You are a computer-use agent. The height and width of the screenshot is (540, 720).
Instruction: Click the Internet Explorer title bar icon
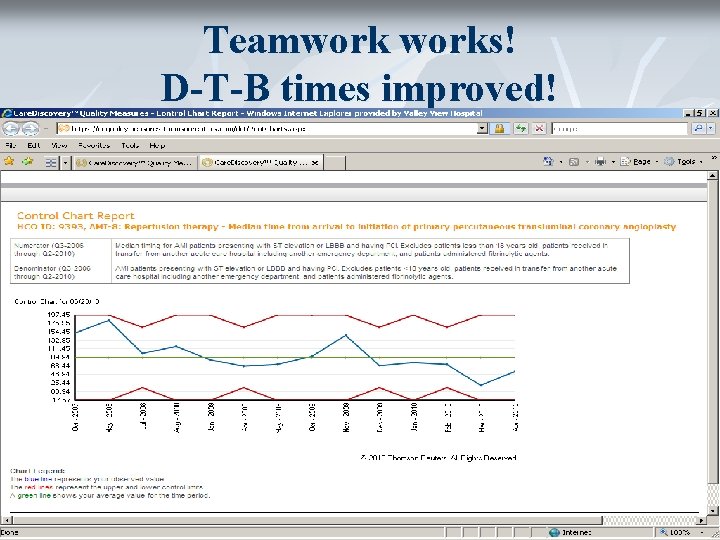[x=6, y=113]
